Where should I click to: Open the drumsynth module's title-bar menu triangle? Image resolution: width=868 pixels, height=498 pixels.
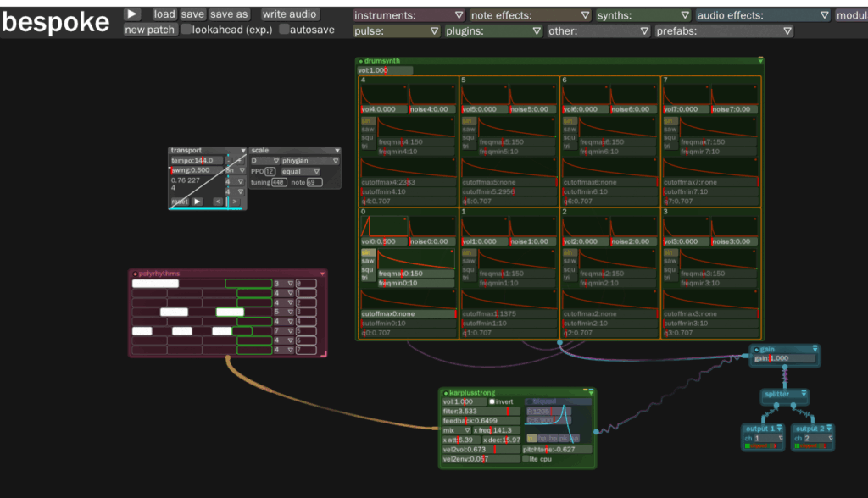[760, 60]
